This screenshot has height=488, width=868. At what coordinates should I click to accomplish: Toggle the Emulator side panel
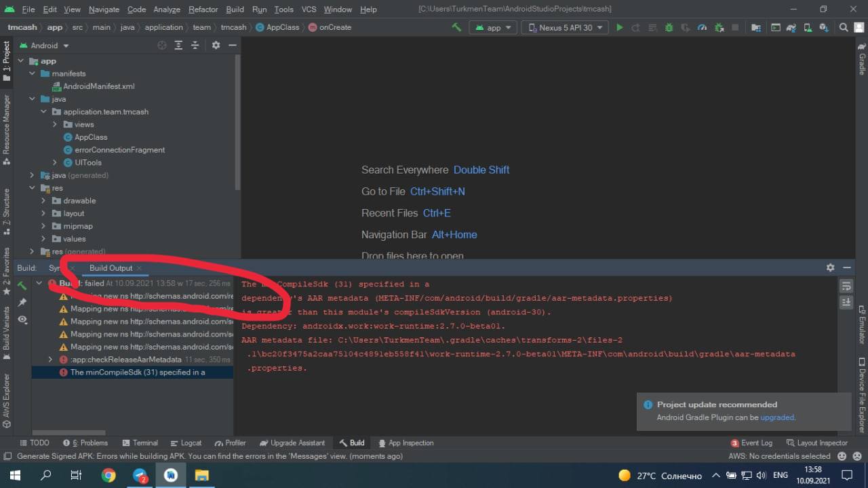tap(862, 324)
